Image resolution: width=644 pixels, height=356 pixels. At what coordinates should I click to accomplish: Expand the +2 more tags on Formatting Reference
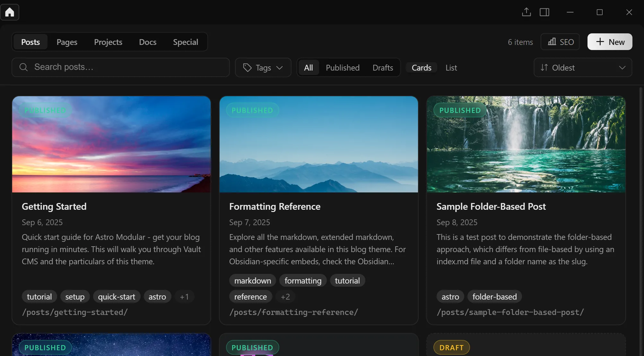click(x=285, y=297)
